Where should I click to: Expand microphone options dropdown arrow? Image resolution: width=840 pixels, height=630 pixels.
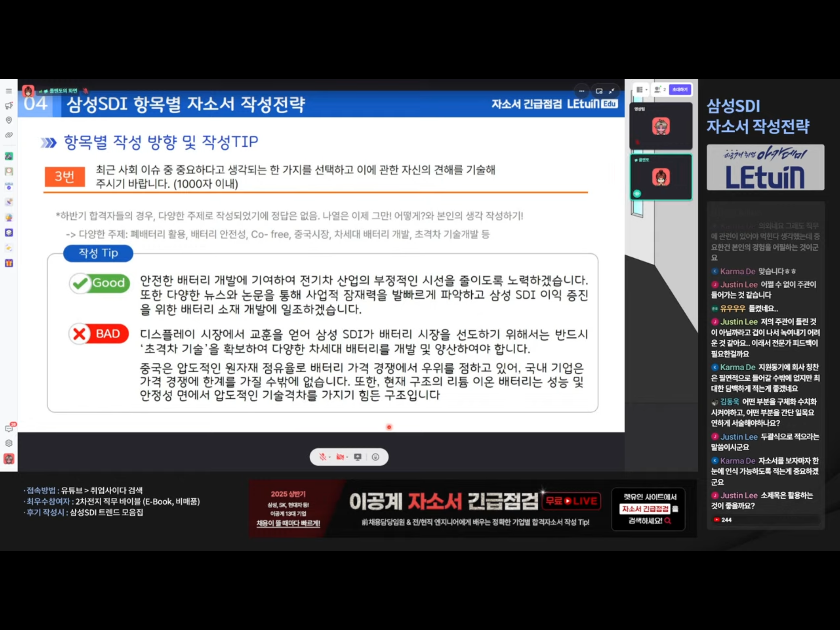pyautogui.click(x=330, y=457)
